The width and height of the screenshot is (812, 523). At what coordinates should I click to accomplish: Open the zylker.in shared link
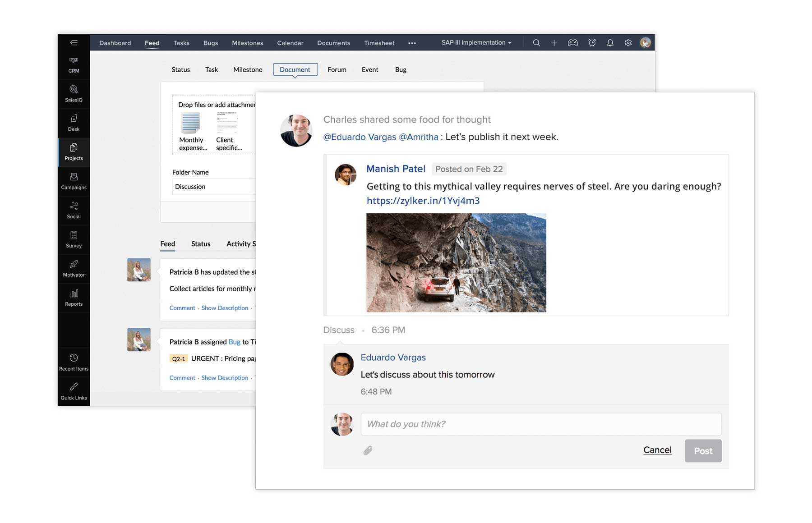click(x=423, y=201)
